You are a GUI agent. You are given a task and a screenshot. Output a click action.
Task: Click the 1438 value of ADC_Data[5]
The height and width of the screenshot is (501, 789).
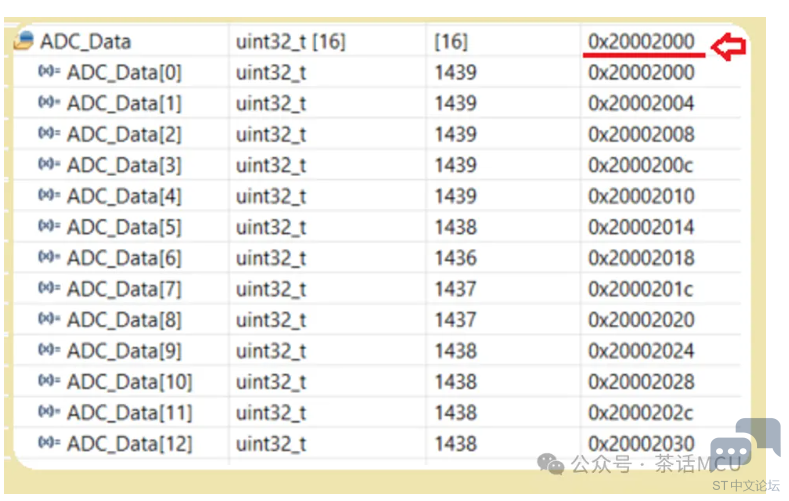[x=455, y=227]
